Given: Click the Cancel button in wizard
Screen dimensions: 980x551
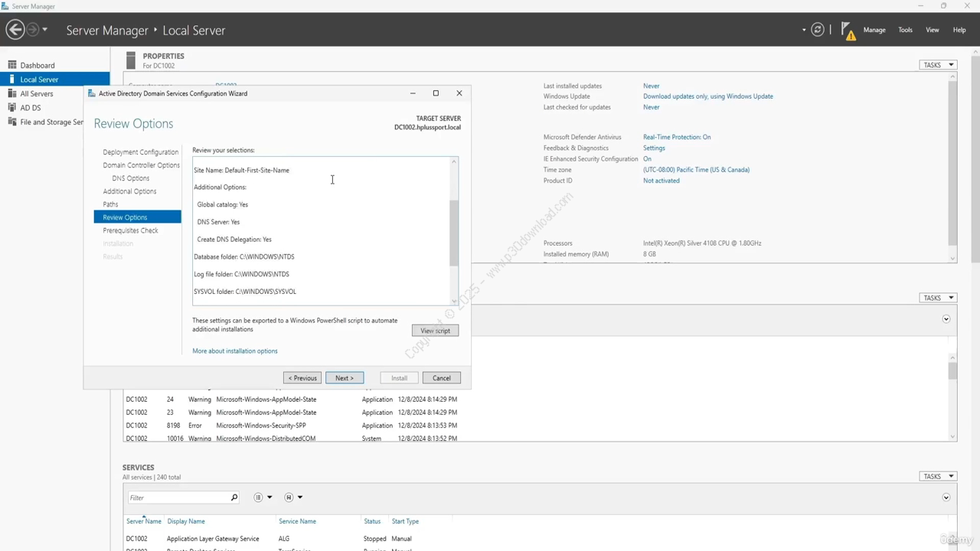Looking at the screenshot, I should 441,378.
